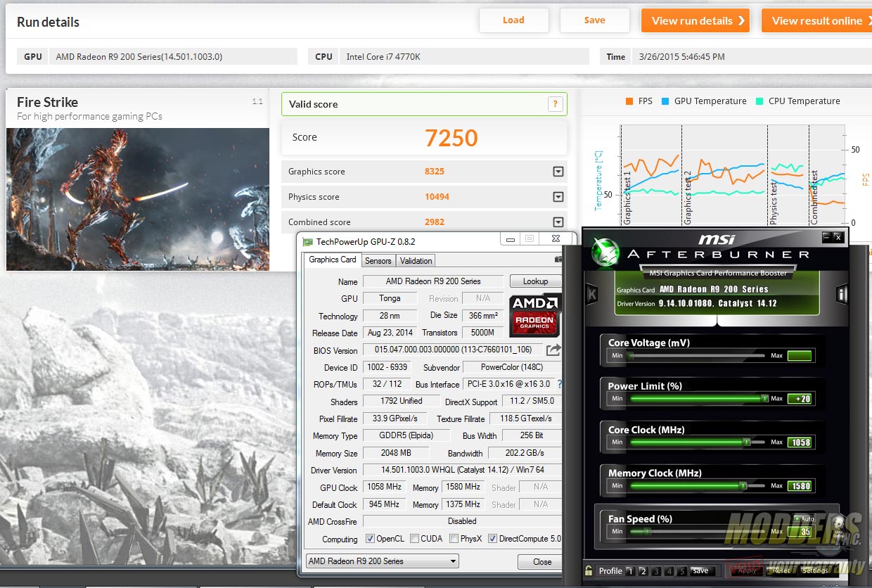Screen dimensions: 872x588
Task: Click the Power Limit slider handle
Action: point(764,399)
